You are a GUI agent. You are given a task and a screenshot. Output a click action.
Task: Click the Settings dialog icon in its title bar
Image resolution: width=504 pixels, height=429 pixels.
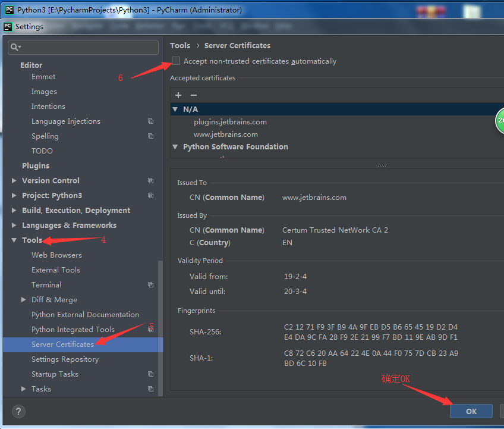[x=7, y=26]
